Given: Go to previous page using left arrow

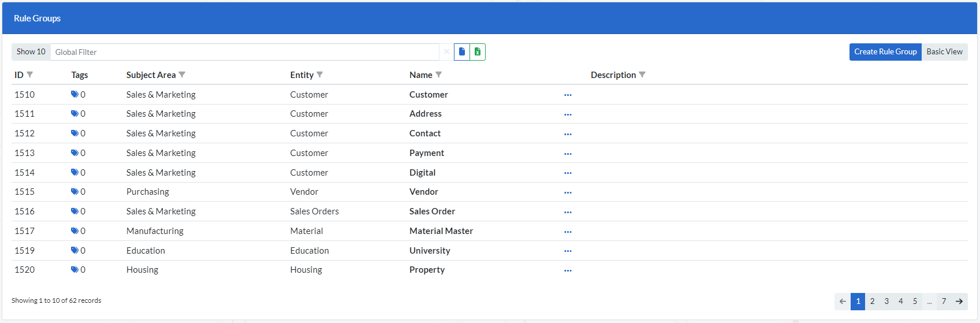Looking at the screenshot, I should click(x=843, y=302).
